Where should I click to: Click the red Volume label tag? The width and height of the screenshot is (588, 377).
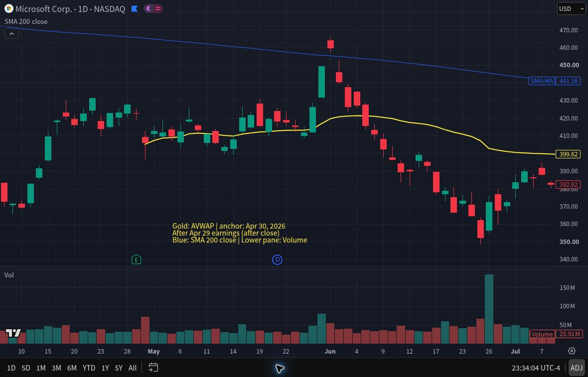tap(542, 334)
